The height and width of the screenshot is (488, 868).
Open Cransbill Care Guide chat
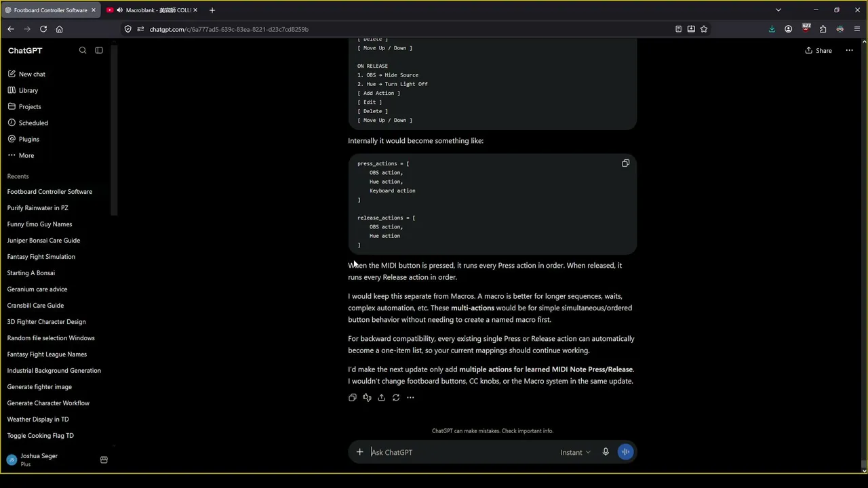tap(35, 306)
